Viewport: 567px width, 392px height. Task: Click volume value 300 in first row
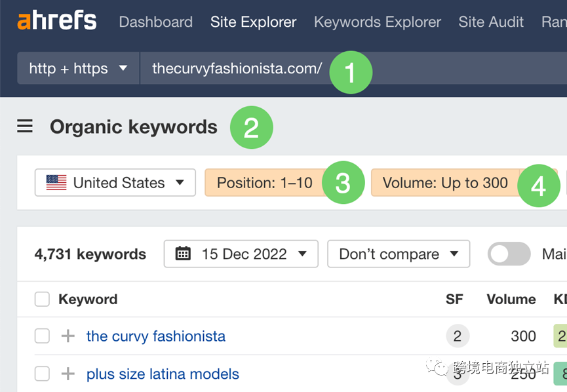pos(523,336)
